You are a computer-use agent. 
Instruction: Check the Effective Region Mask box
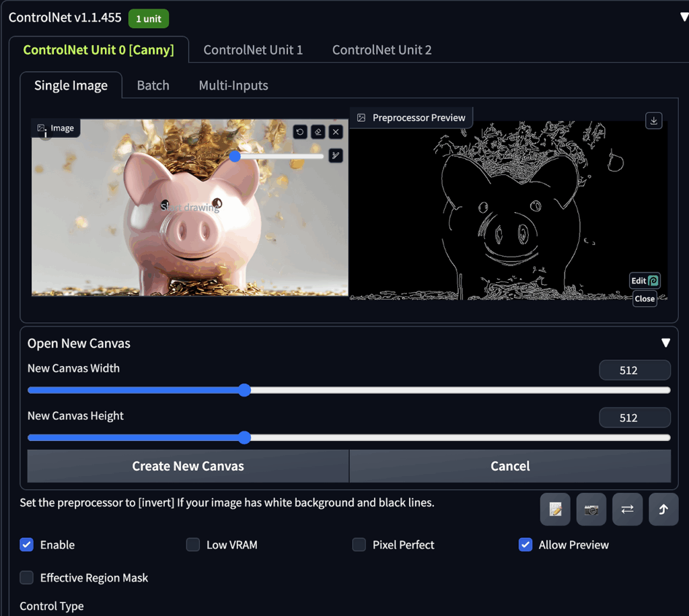27,578
